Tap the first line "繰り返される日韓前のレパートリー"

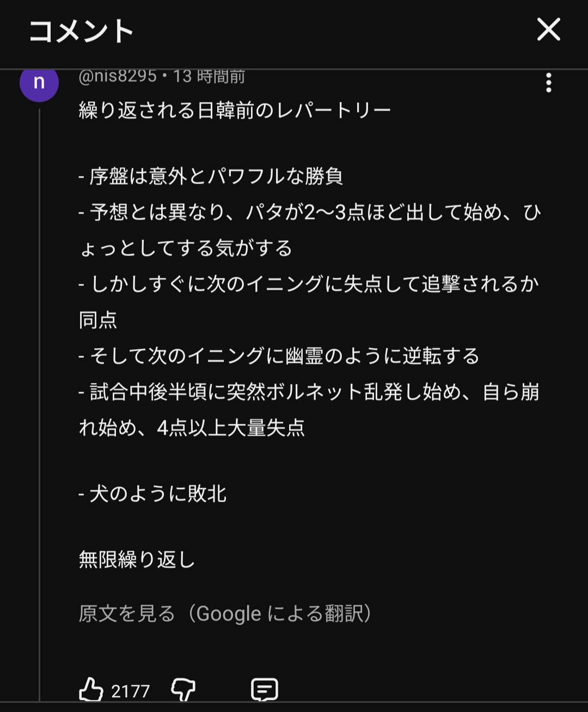235,111
